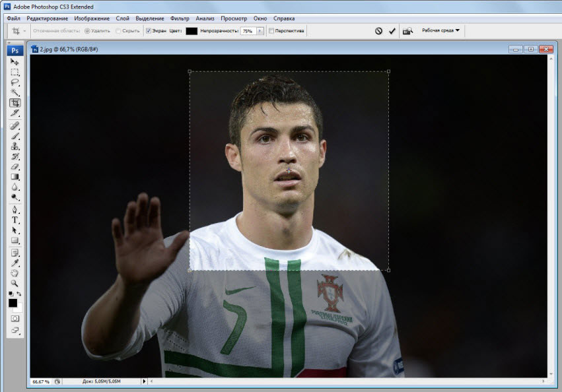
Task: Open the Файл menu
Action: pyautogui.click(x=14, y=18)
